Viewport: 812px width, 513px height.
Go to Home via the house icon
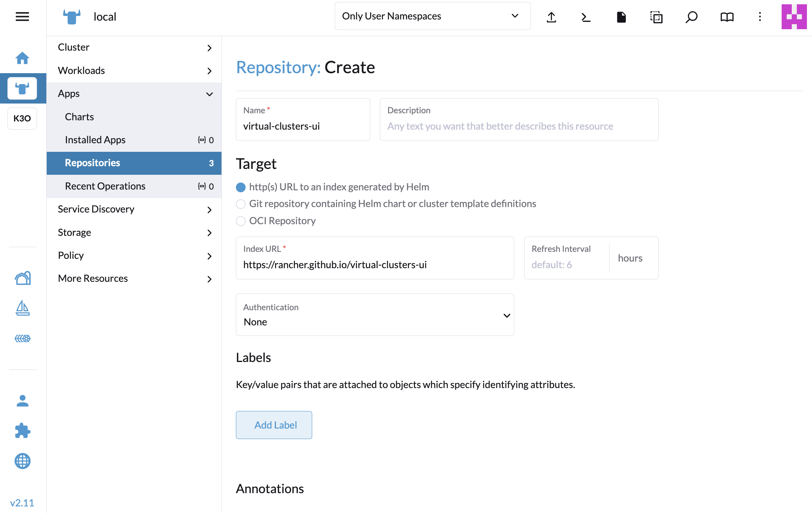click(22, 58)
